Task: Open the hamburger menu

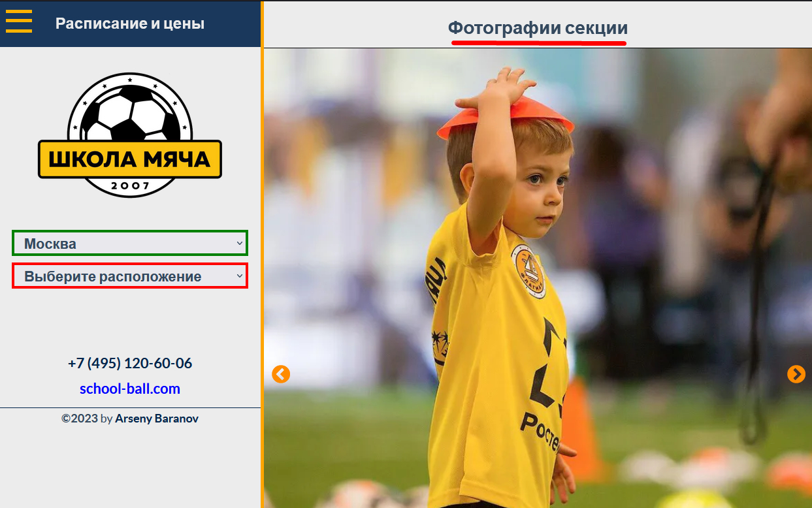Action: point(19,20)
